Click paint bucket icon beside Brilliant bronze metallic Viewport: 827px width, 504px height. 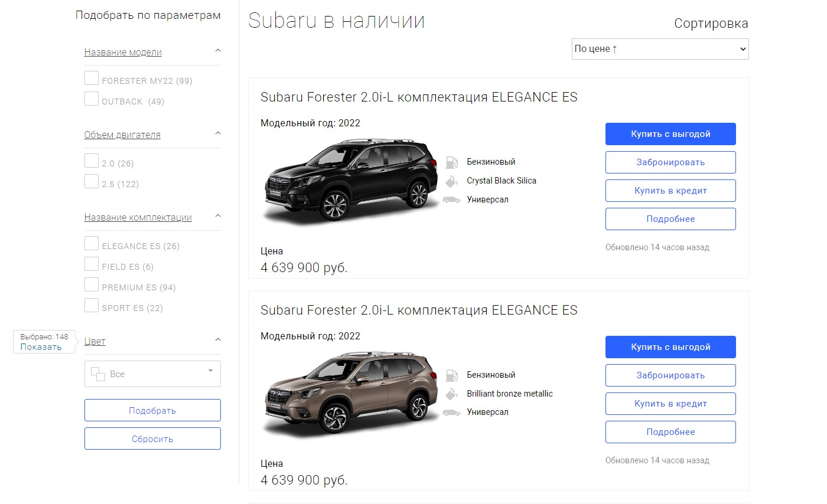pyautogui.click(x=451, y=394)
